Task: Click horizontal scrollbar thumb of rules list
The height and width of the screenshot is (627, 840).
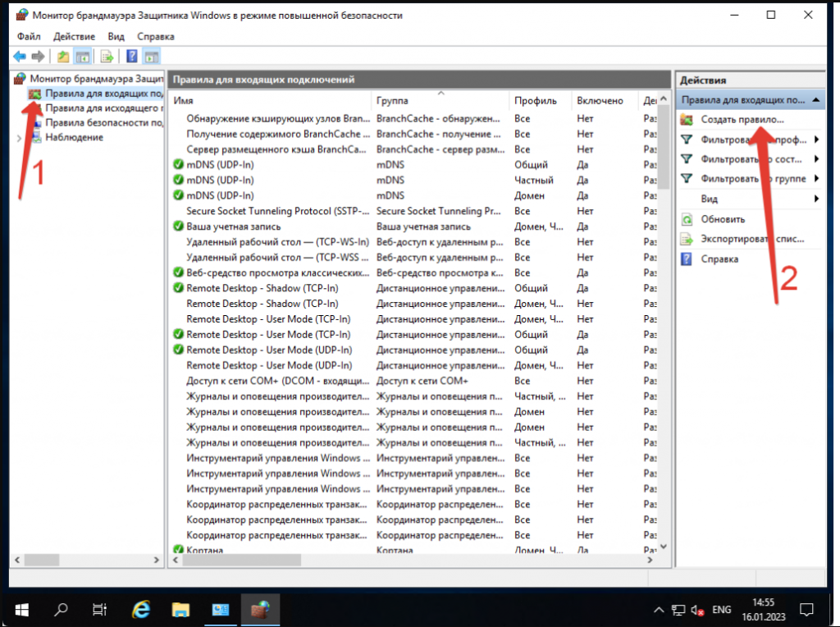Action: [x=242, y=560]
